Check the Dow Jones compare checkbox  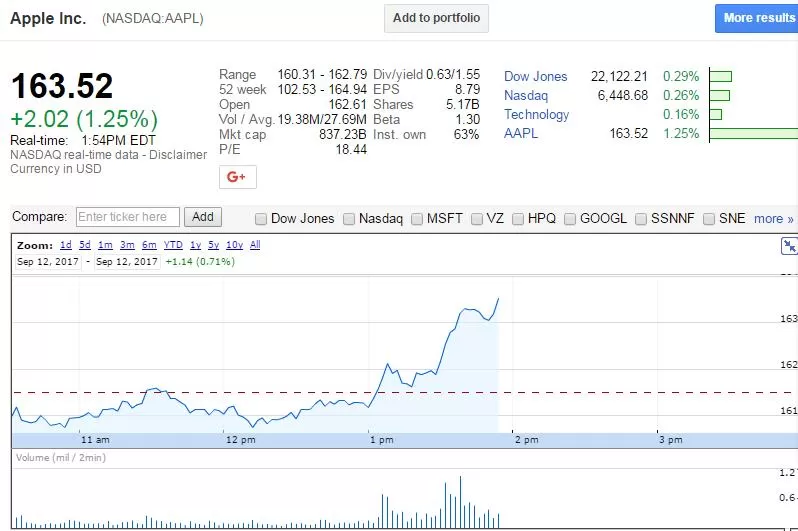(261, 219)
